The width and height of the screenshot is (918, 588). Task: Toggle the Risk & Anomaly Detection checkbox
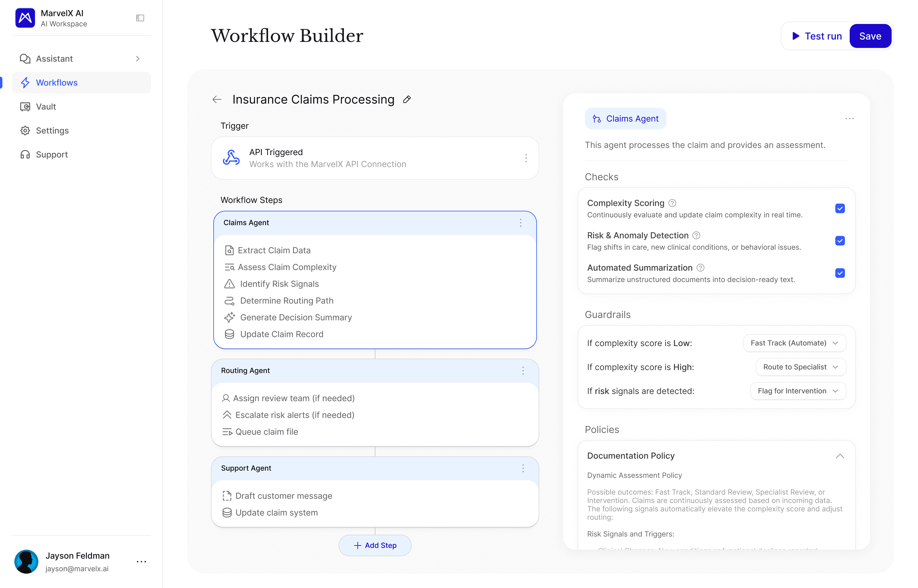(840, 241)
